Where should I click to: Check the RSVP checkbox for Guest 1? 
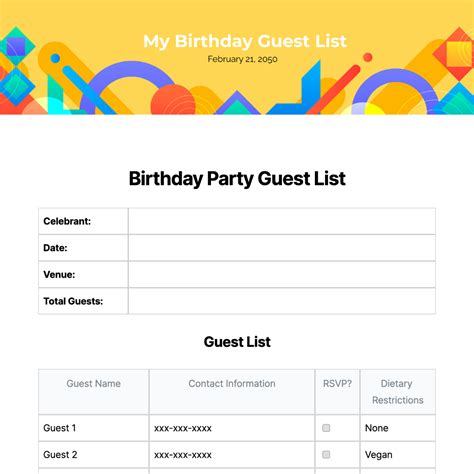[326, 428]
